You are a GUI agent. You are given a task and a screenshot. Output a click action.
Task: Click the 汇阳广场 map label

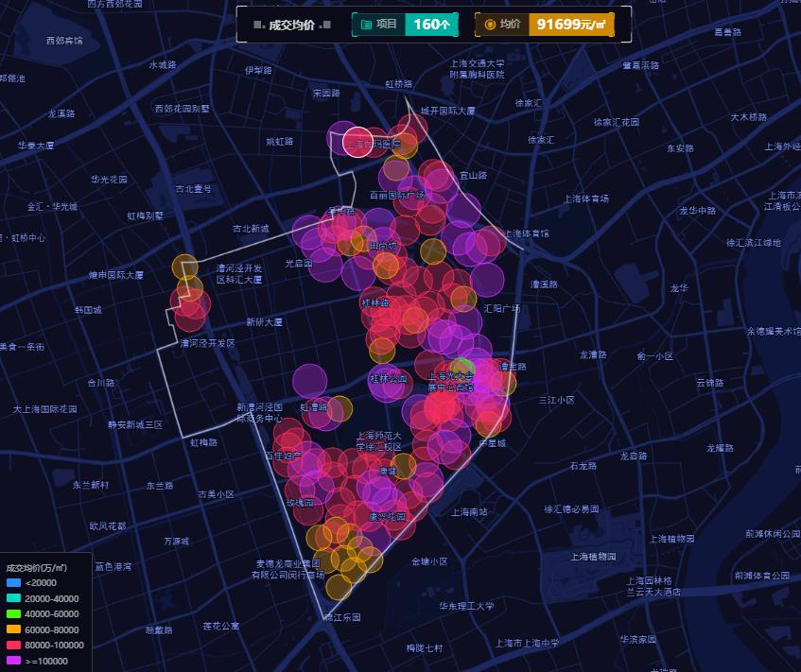coord(502,308)
